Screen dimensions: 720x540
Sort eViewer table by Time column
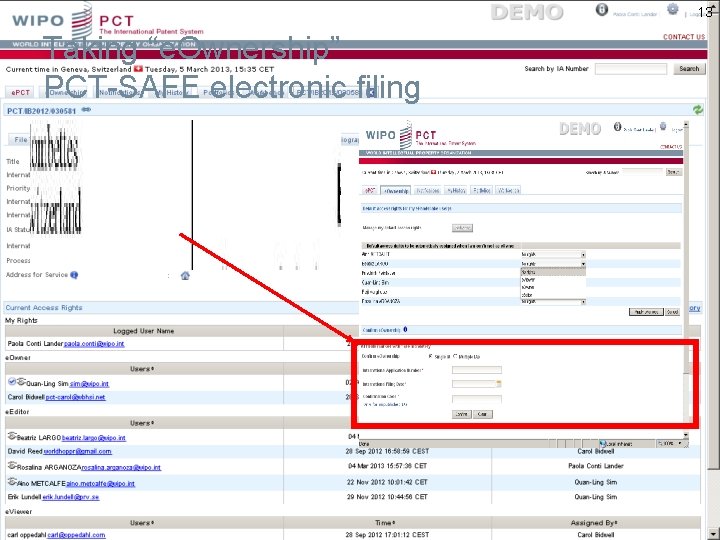[x=383, y=523]
